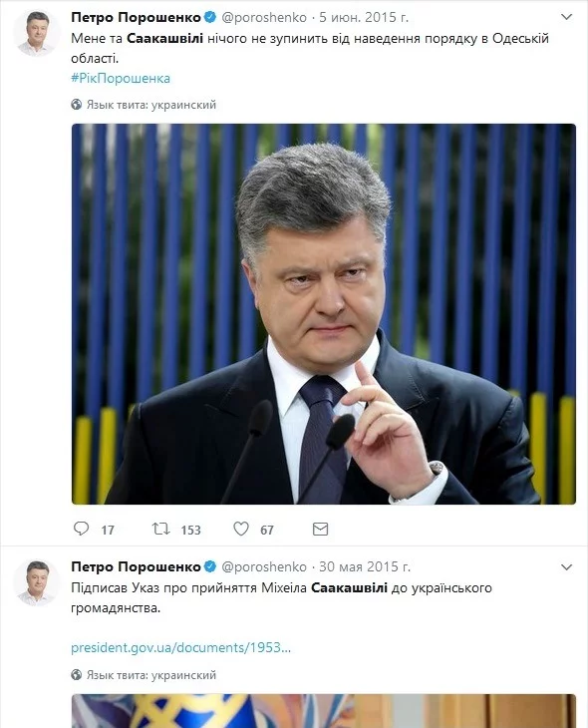Screen dimensions: 588x728
Task: Expand the options chevron on the May 30 tweet
Action: (x=567, y=566)
